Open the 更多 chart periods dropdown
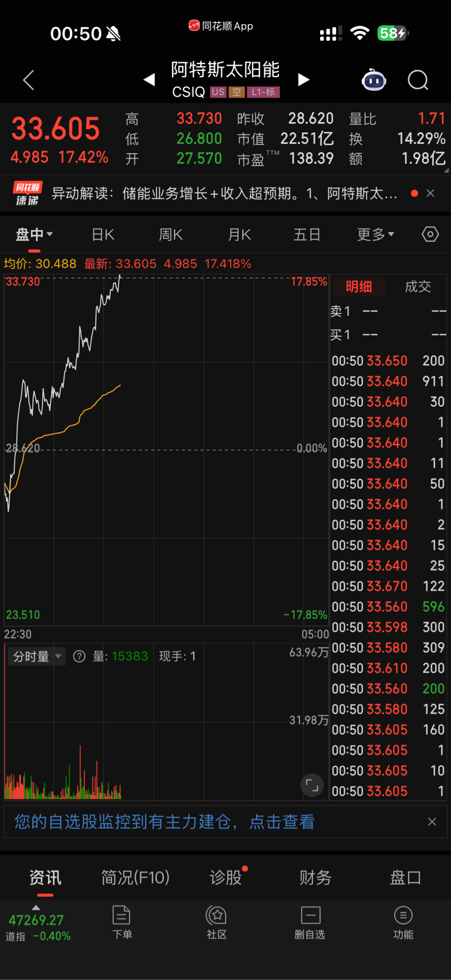The height and width of the screenshot is (980, 451). click(x=376, y=235)
